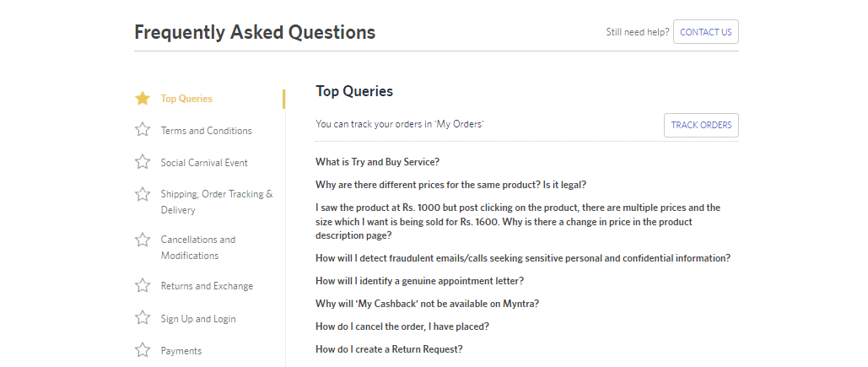Screen dimensions: 868x367
Task: Click star icon beside Sign Up and Login
Action: tap(143, 318)
